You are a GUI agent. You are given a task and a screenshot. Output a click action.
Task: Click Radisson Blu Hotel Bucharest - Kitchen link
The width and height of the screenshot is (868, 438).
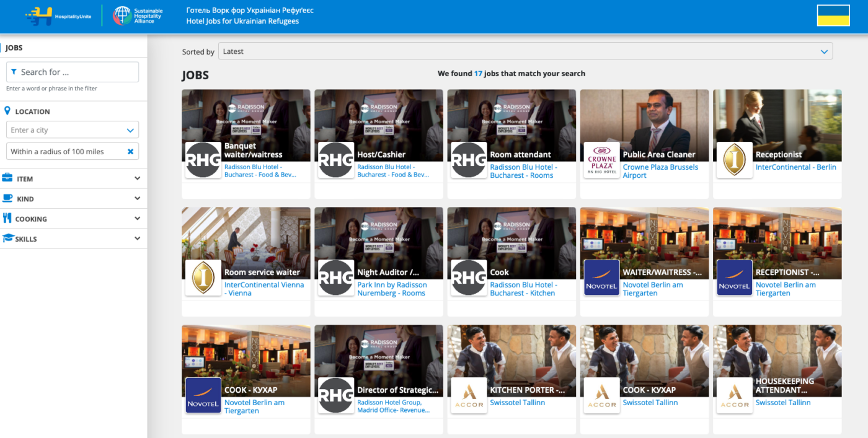pos(523,289)
